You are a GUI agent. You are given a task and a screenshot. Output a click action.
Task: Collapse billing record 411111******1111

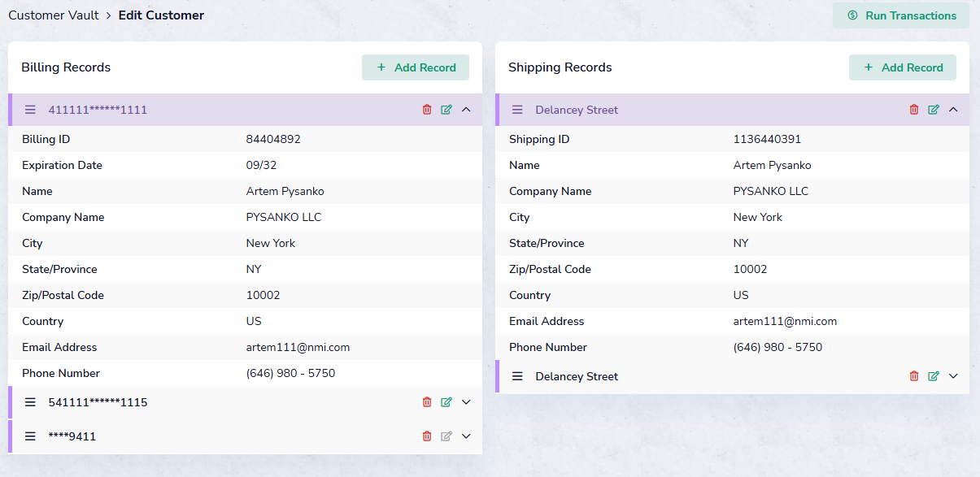[x=466, y=110]
